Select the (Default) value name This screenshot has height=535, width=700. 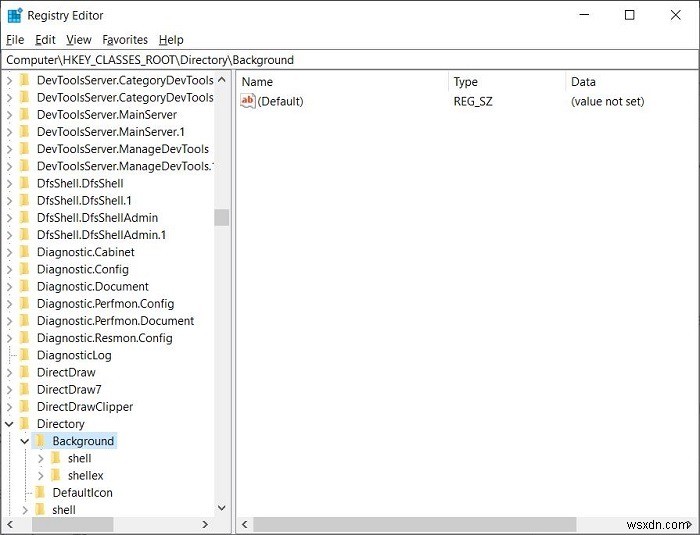click(280, 101)
